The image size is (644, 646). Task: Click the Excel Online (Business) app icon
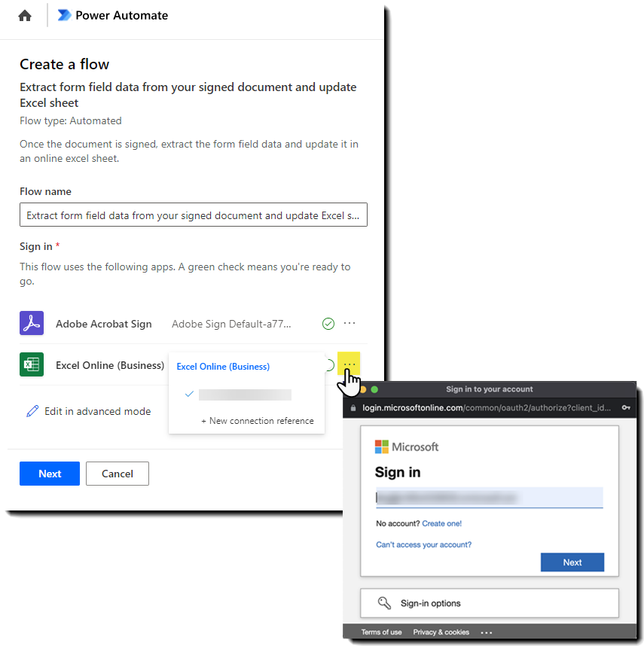pos(31,364)
